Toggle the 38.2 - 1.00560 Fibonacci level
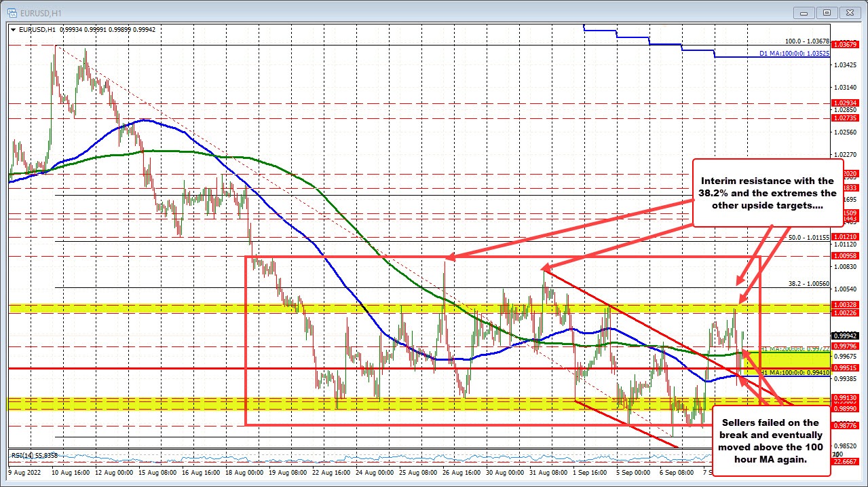The image size is (868, 487). 809,283
